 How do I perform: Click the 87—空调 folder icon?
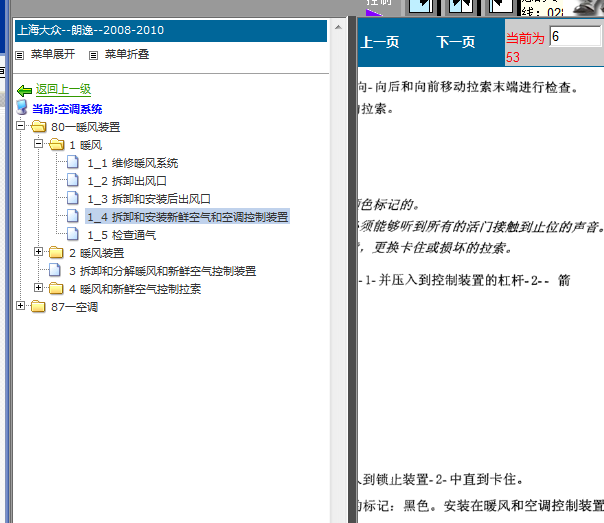click(x=38, y=307)
